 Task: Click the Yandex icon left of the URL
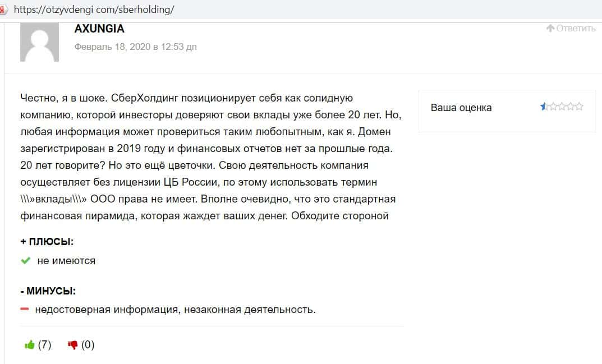point(3,10)
